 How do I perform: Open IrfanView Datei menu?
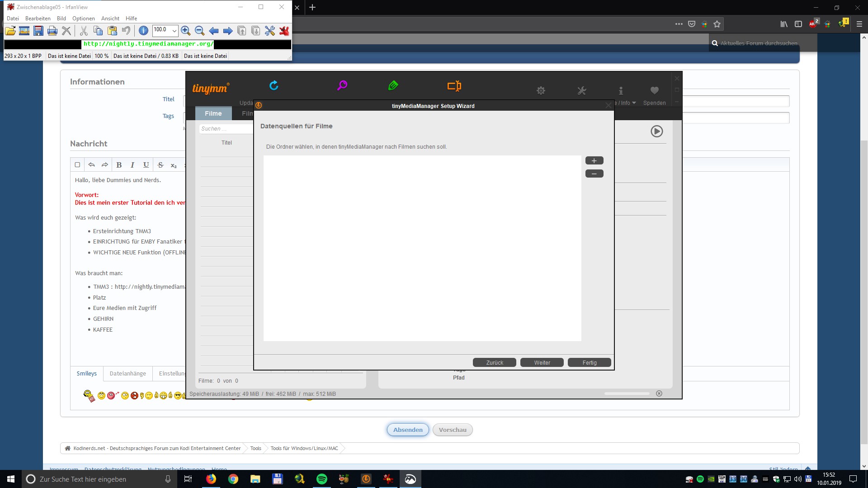coord(13,19)
